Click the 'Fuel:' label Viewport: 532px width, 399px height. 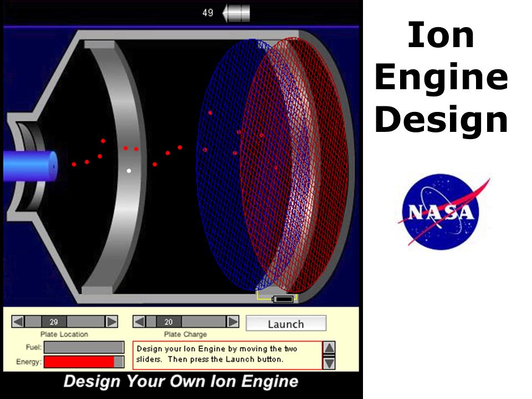(33, 347)
